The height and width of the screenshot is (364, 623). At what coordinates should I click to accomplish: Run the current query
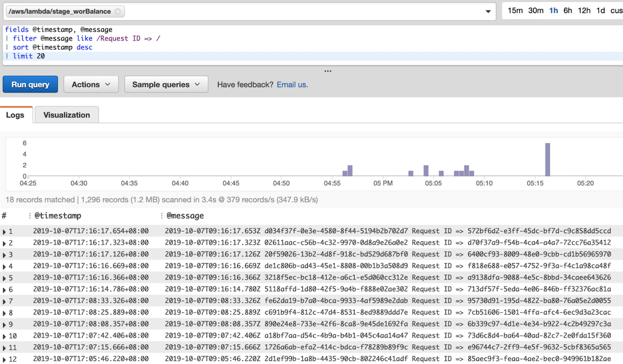[x=30, y=84]
